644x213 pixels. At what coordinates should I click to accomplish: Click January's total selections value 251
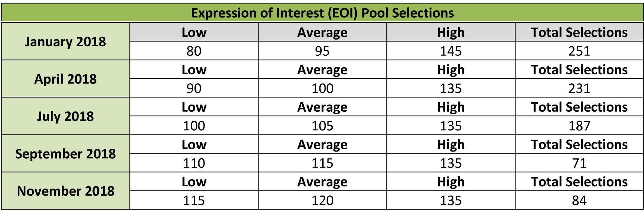tap(579, 51)
